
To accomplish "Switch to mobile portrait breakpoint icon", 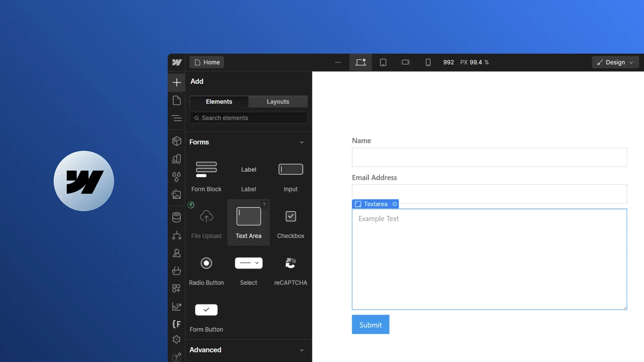I will 428,62.
